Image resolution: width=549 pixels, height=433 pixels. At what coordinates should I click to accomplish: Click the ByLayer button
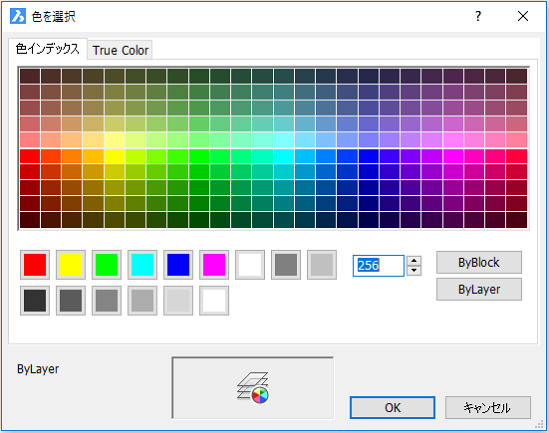point(479,289)
